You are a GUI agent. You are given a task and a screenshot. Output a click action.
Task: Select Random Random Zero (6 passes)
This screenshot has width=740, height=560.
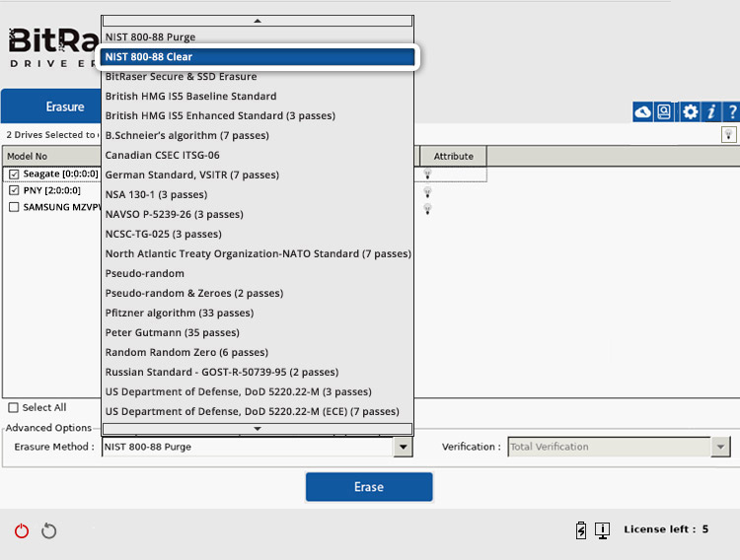(258, 352)
